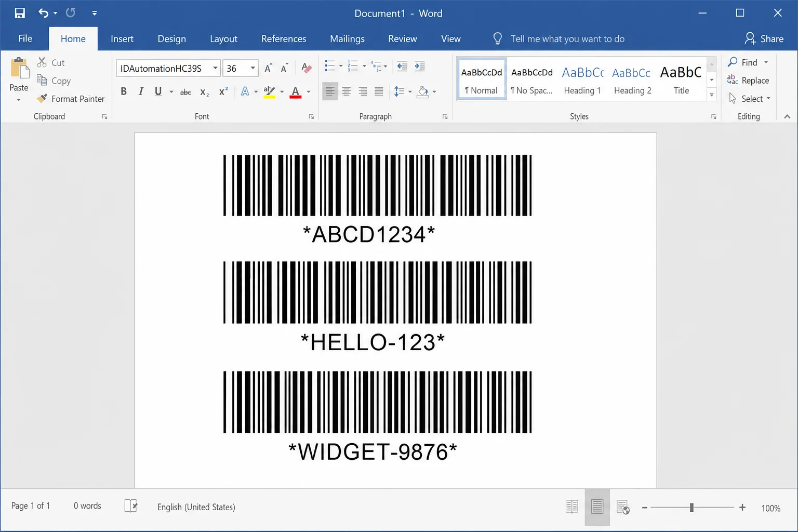Toggle strikethrough formatting

coord(185,92)
